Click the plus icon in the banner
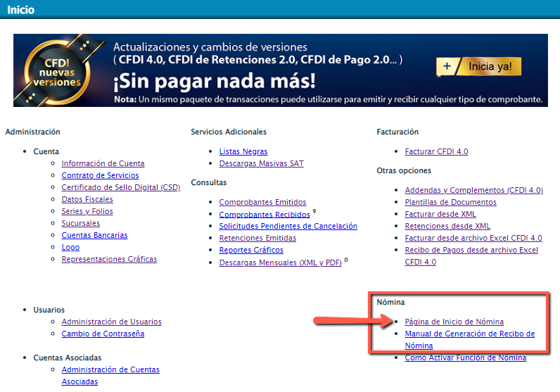Image resolution: width=560 pixels, height=392 pixels. tap(447, 66)
